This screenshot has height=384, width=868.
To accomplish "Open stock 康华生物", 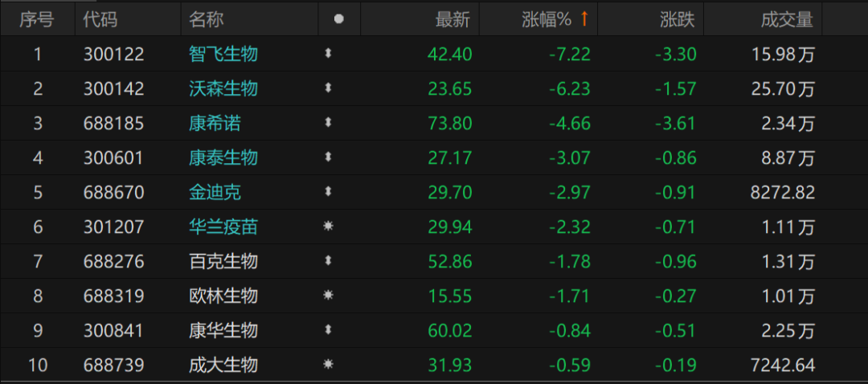I will pyautogui.click(x=223, y=331).
